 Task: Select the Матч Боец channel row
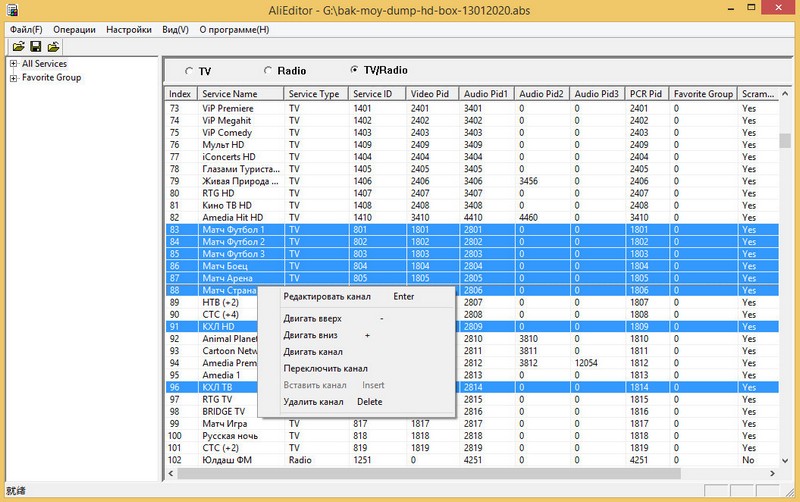click(x=472, y=266)
